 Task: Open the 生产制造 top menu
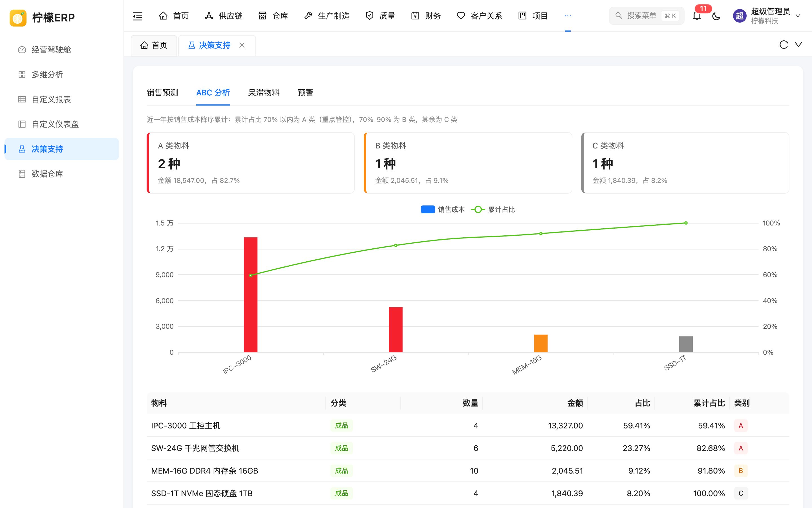(x=327, y=16)
